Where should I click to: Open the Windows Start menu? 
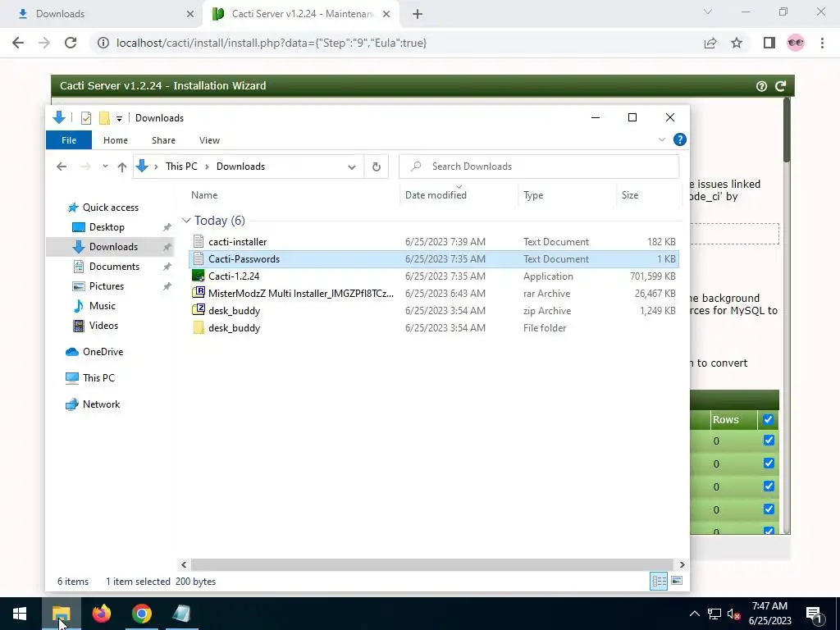tap(20, 614)
